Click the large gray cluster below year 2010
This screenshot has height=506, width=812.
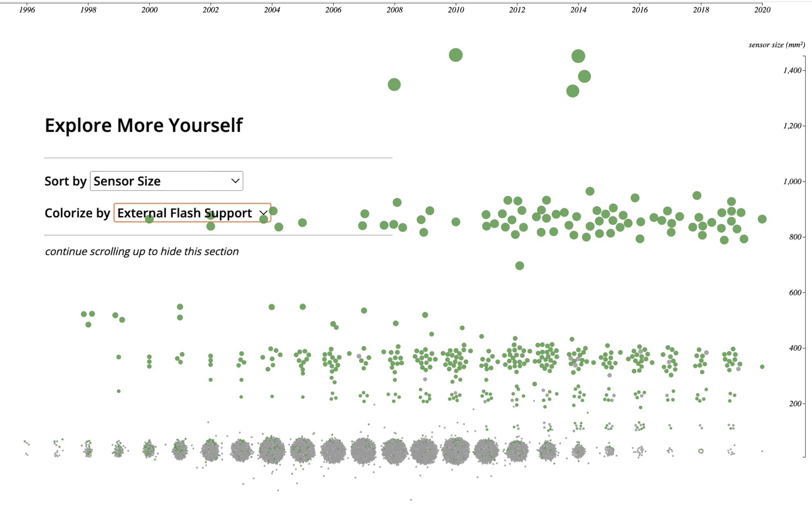click(x=456, y=451)
